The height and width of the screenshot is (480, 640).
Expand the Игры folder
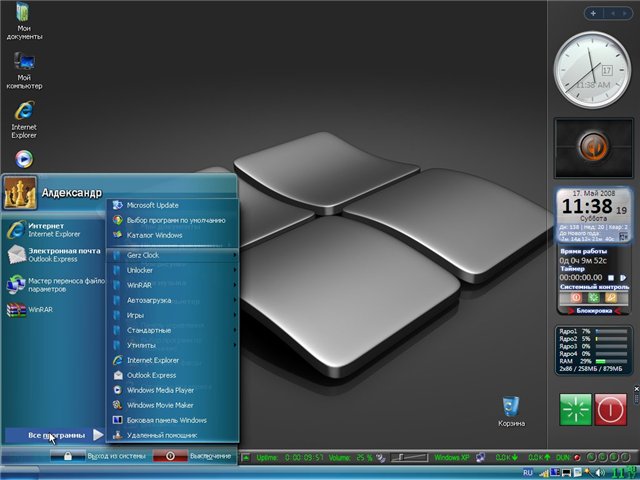click(x=172, y=316)
